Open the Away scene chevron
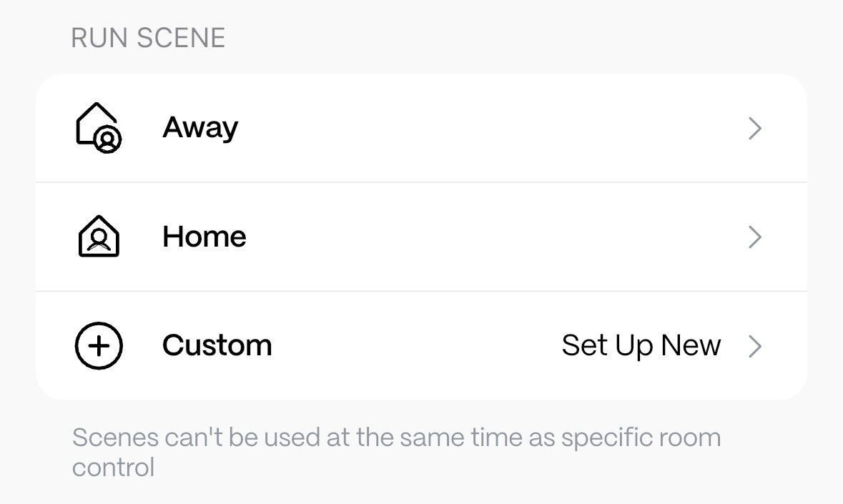843x504 pixels. [754, 129]
